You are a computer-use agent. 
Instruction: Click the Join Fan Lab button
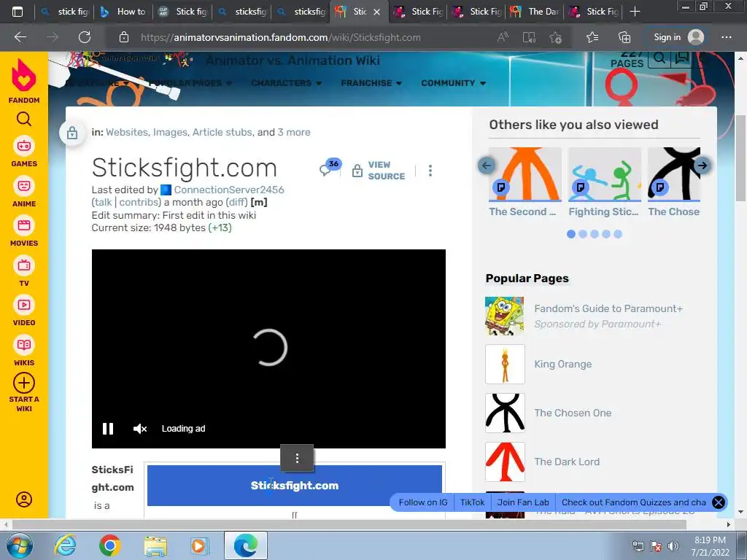pos(522,502)
